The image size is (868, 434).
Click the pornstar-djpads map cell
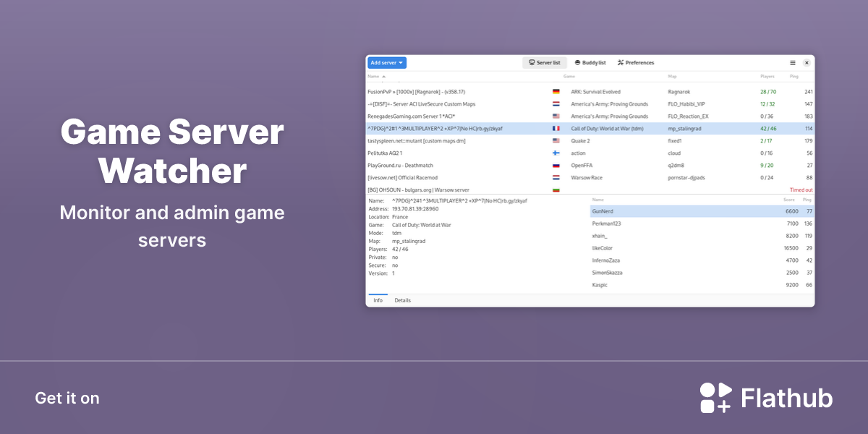[x=686, y=178]
